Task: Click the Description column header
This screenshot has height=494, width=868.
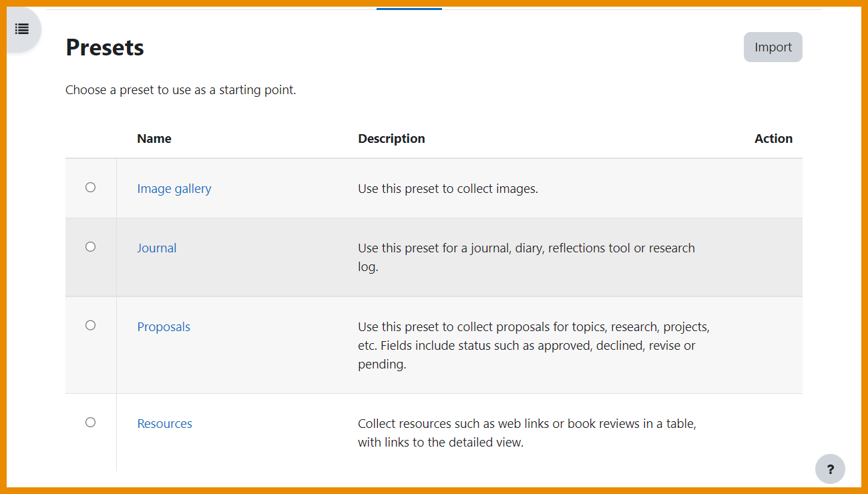Action: (391, 139)
